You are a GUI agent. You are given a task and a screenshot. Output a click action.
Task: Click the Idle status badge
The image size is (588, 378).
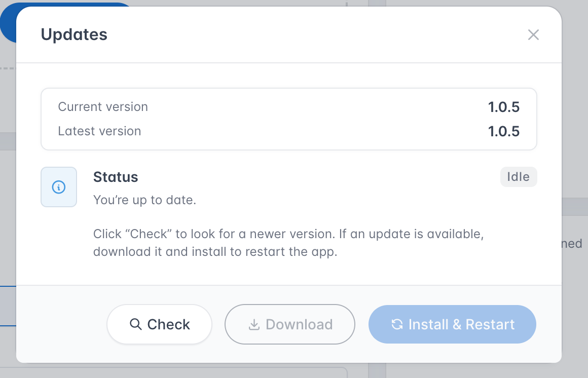pos(519,177)
